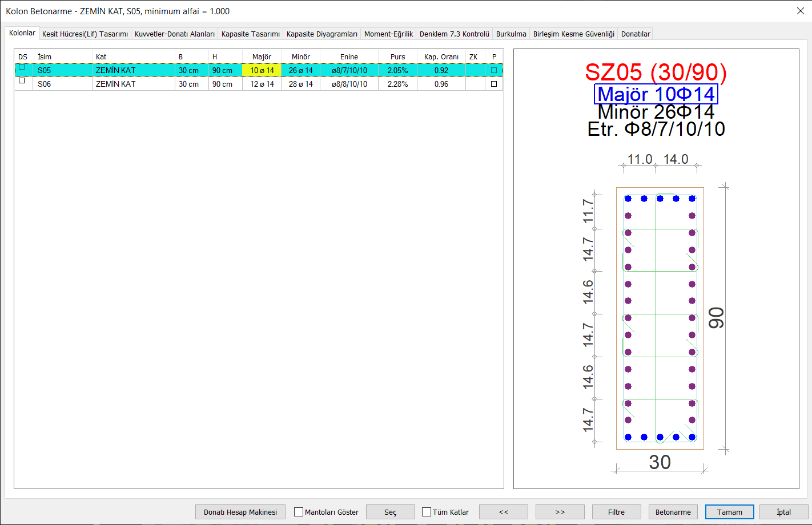
Task: Click the ø8/7/10/10 stirrup cell
Action: coord(349,70)
